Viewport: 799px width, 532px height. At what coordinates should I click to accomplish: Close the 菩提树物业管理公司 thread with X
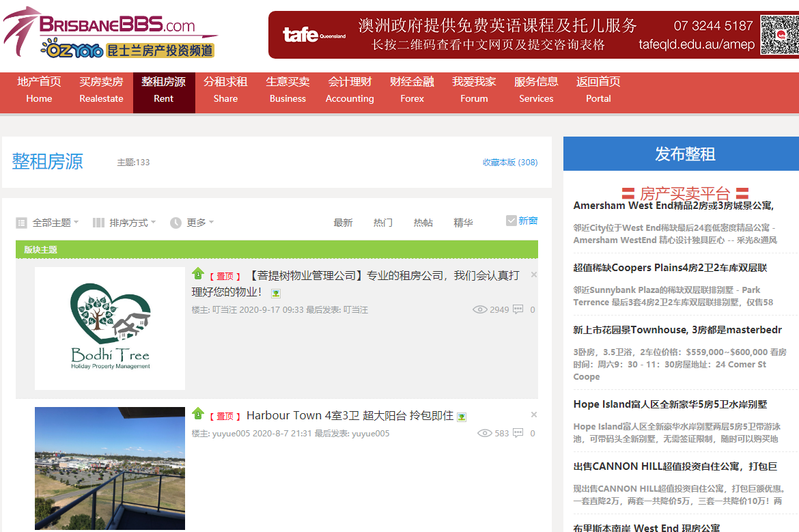pos(533,275)
